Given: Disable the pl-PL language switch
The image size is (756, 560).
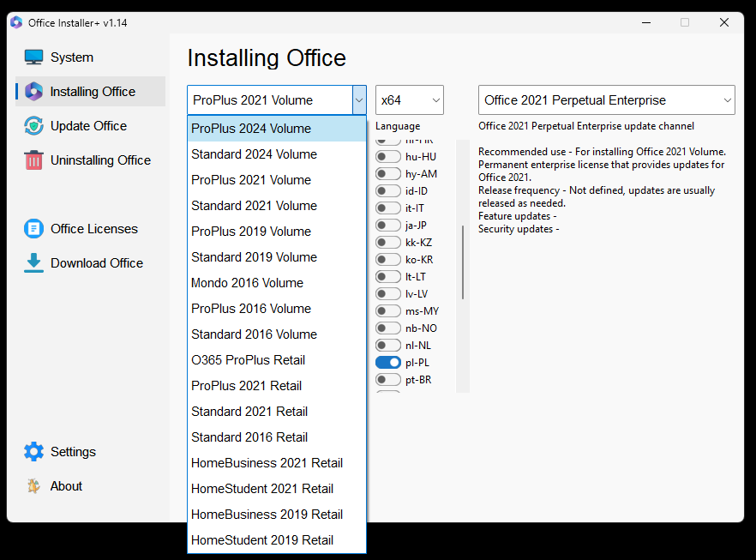Looking at the screenshot, I should 388,362.
